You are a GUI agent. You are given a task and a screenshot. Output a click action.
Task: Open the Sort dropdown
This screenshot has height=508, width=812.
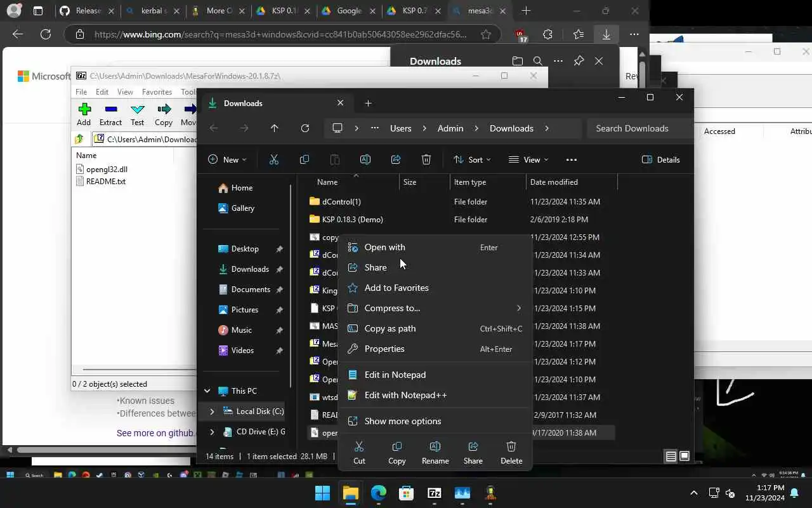[x=472, y=159]
